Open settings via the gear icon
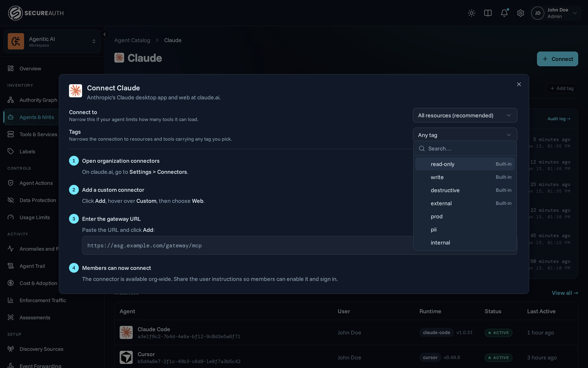The image size is (588, 368). coord(521,13)
